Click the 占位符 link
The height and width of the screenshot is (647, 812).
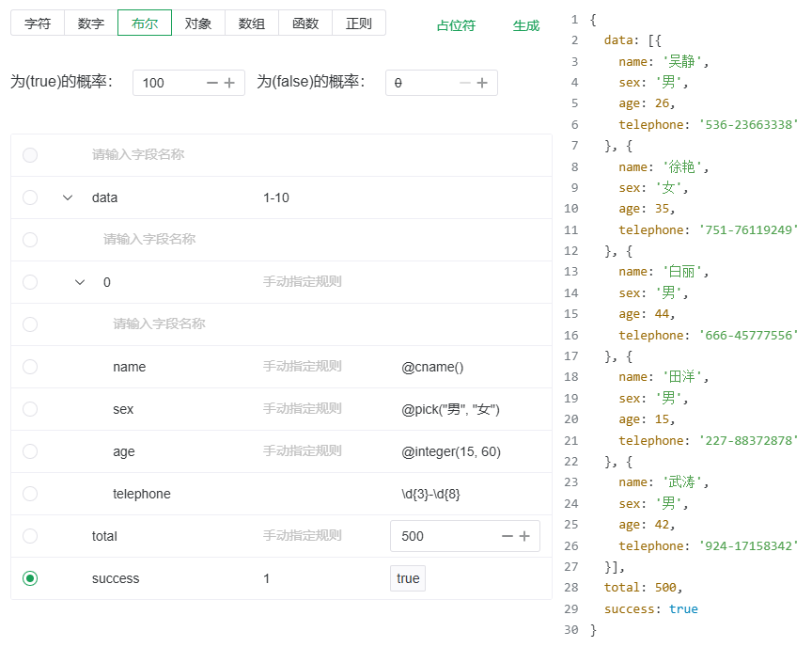pyautogui.click(x=456, y=26)
